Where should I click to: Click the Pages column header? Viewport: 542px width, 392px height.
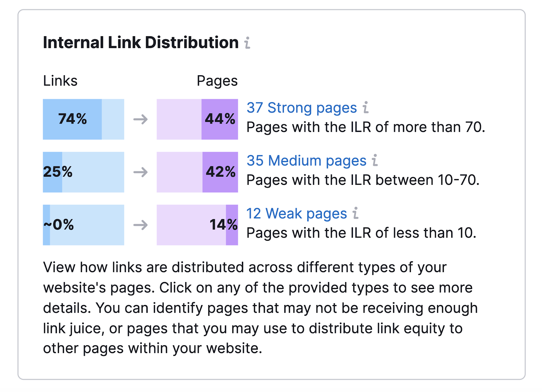pyautogui.click(x=217, y=81)
